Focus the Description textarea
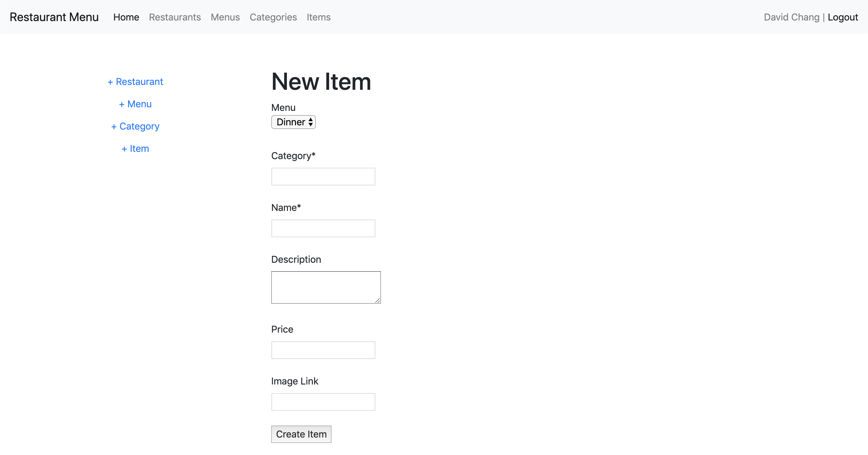This screenshot has width=868, height=455. coord(325,287)
